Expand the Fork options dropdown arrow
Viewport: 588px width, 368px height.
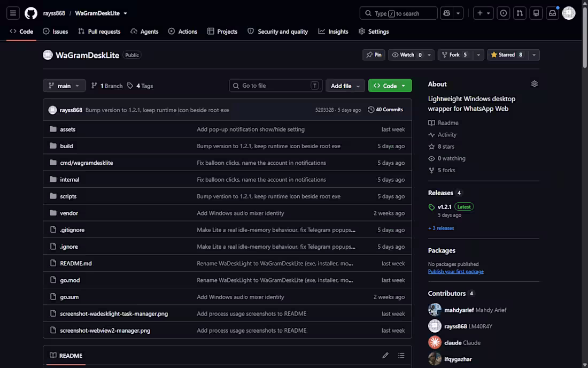478,55
